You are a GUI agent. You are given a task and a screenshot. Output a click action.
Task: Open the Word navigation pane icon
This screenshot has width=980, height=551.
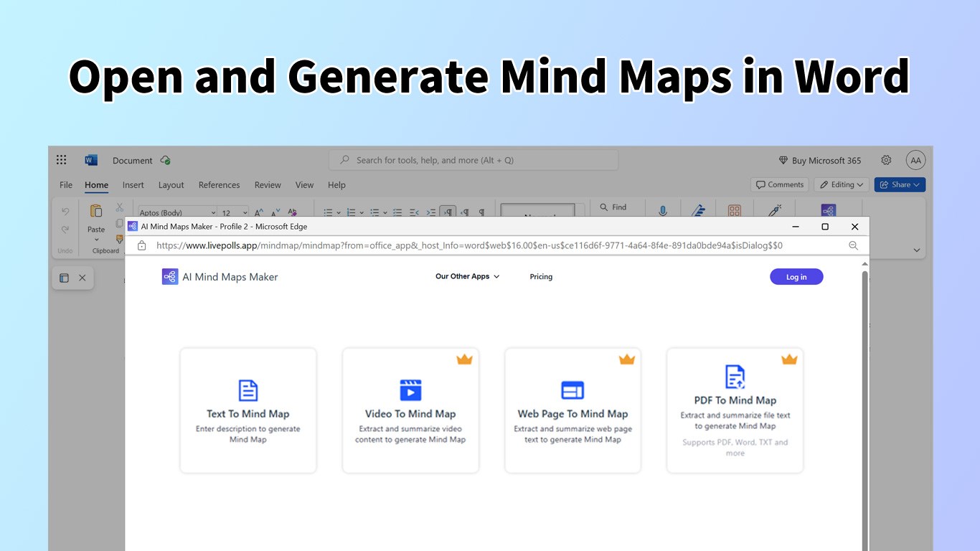pyautogui.click(x=64, y=278)
